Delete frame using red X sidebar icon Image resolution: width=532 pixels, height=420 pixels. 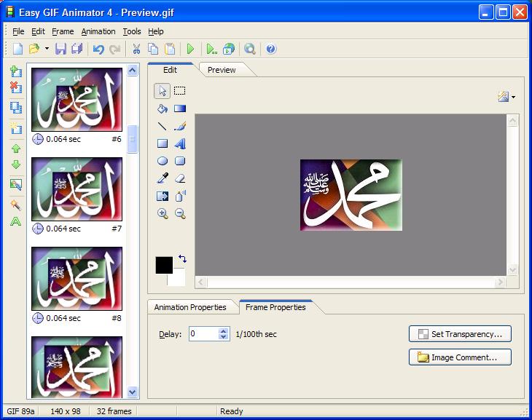15,88
